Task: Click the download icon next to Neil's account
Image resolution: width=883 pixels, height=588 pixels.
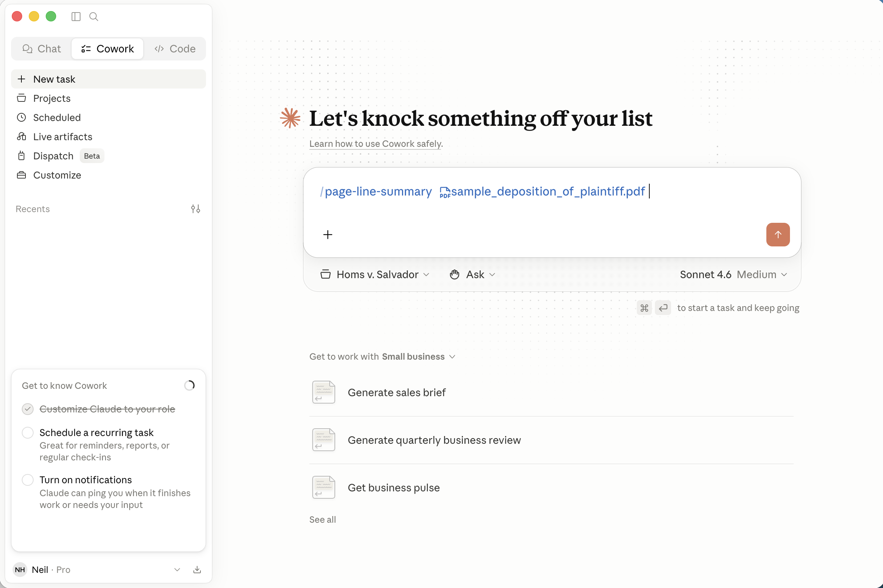Action: pyautogui.click(x=197, y=570)
